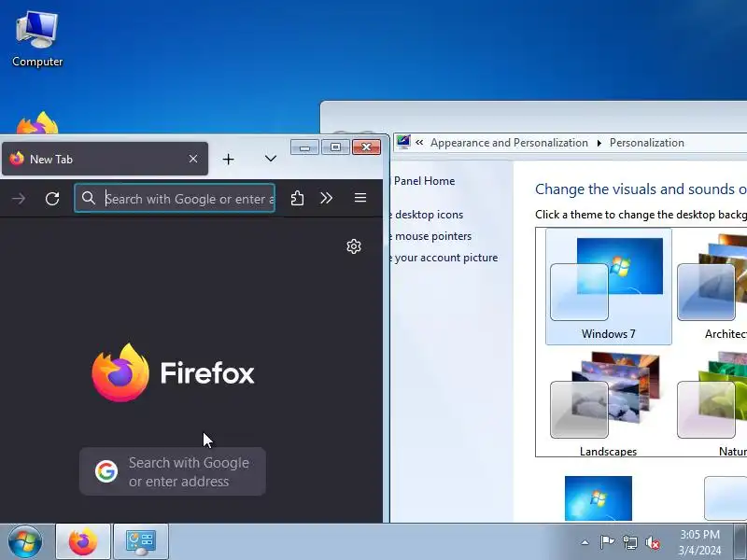
Task: Open the Windows Start button
Action: tap(25, 541)
